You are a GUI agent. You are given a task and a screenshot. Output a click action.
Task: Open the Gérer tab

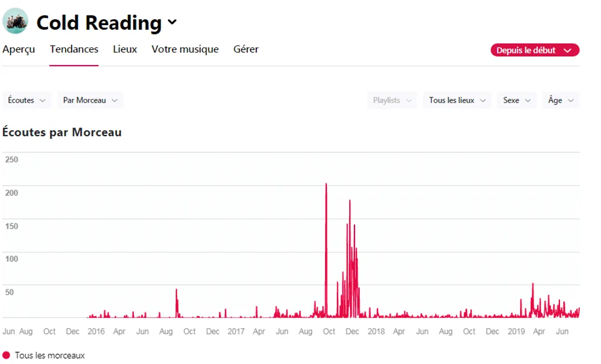pyautogui.click(x=246, y=49)
